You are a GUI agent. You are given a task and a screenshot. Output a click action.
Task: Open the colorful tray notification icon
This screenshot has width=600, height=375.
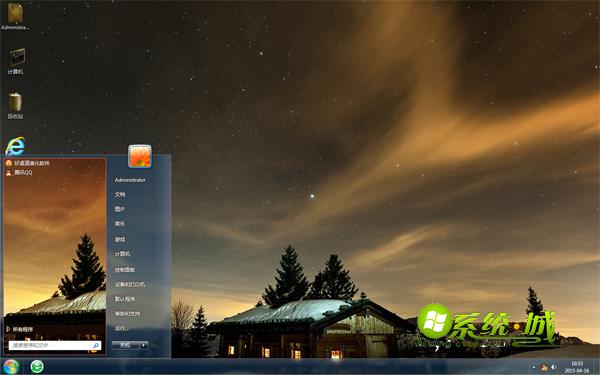point(544,367)
